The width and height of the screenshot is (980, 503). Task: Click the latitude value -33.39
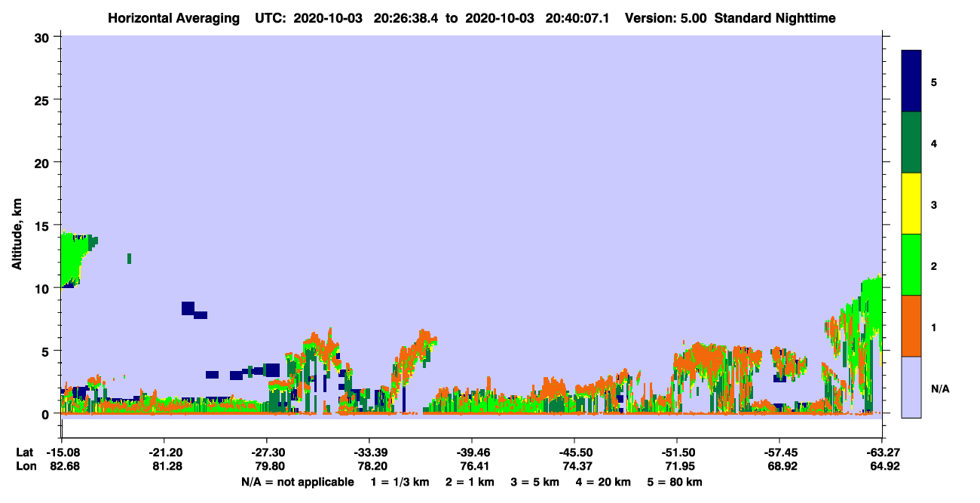(x=369, y=452)
